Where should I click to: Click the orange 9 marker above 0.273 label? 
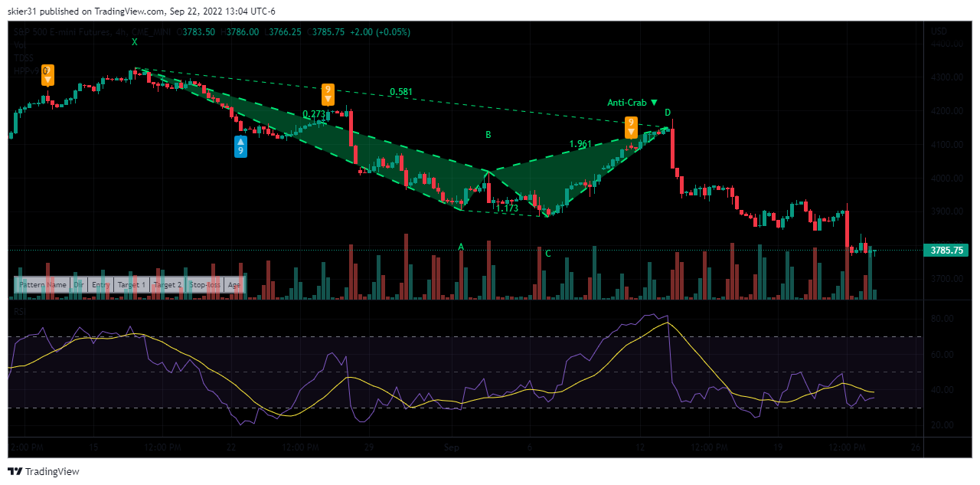(328, 93)
